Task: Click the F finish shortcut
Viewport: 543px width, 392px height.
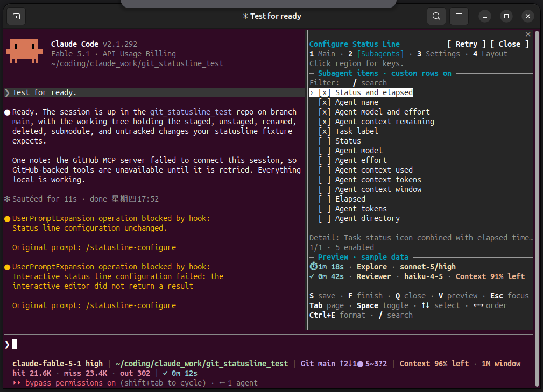Action: pos(365,296)
